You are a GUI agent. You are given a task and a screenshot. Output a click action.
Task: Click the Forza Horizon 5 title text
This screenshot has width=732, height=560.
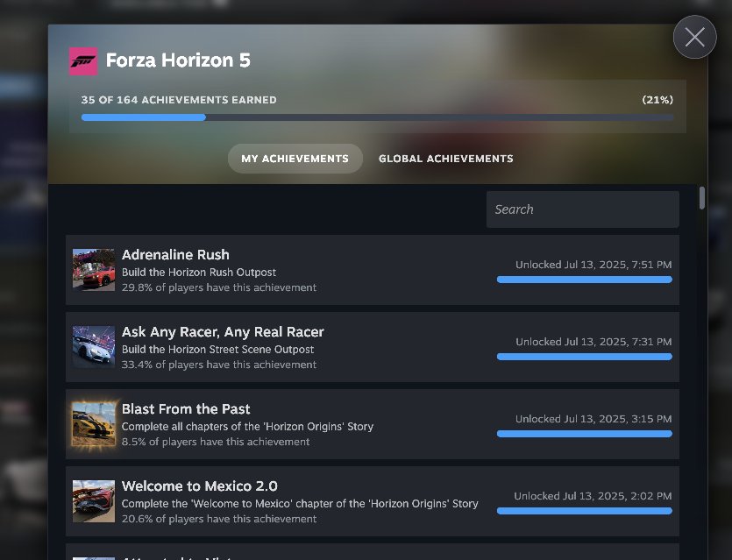[178, 60]
